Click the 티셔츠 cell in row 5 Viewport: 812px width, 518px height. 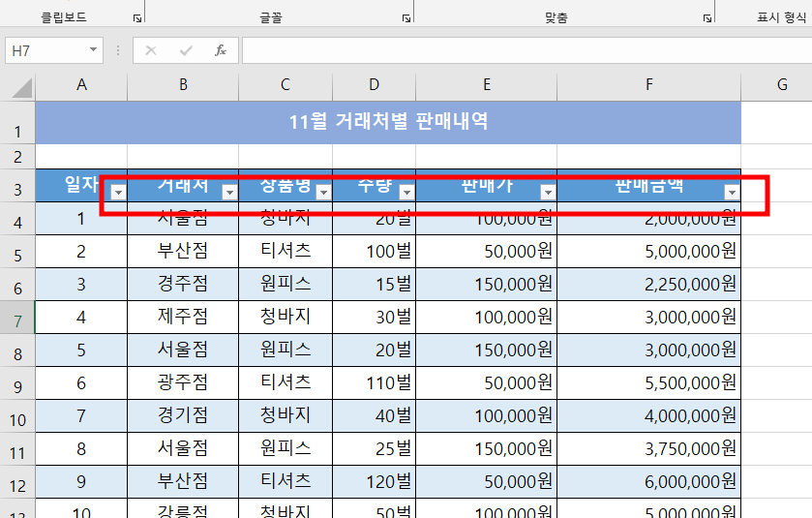click(x=286, y=251)
